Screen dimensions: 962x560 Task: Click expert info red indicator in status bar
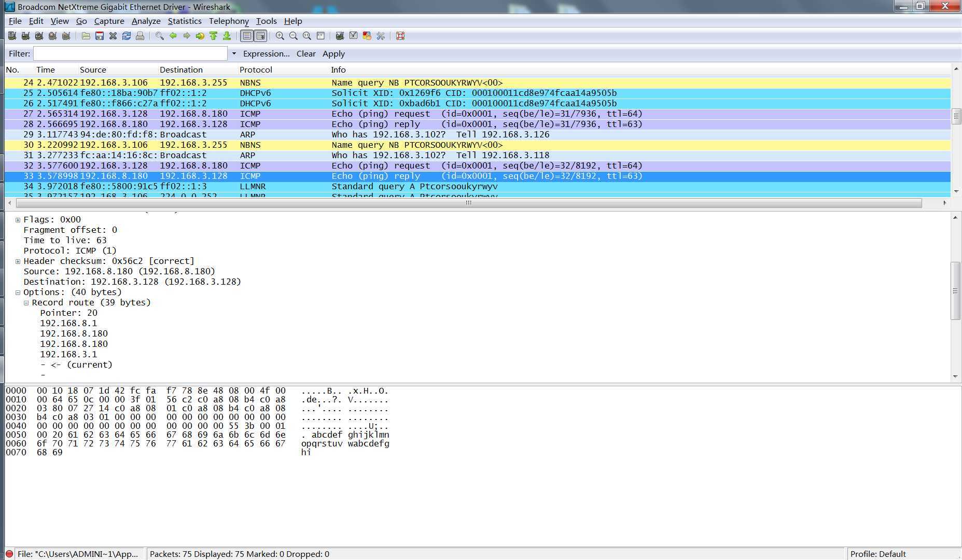click(x=9, y=554)
